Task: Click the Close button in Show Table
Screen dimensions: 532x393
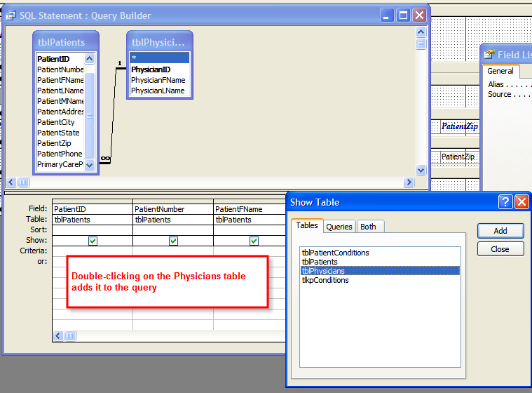Action: pyautogui.click(x=500, y=249)
